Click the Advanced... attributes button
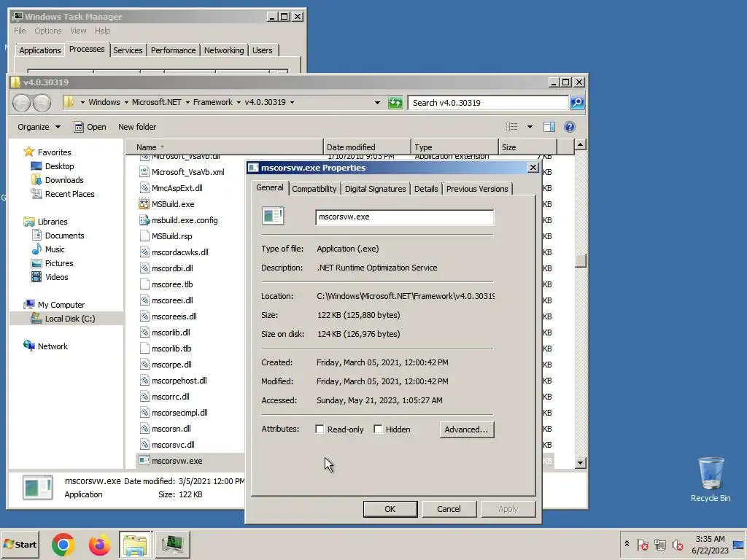Viewport: 747px width, 560px height. (466, 429)
